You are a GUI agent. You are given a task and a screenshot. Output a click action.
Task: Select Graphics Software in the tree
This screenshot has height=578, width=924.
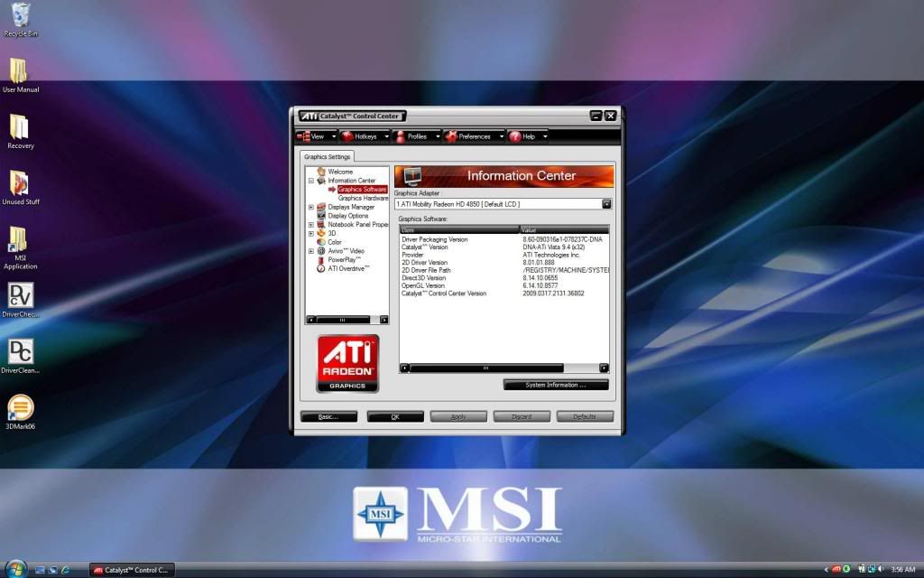coord(362,190)
